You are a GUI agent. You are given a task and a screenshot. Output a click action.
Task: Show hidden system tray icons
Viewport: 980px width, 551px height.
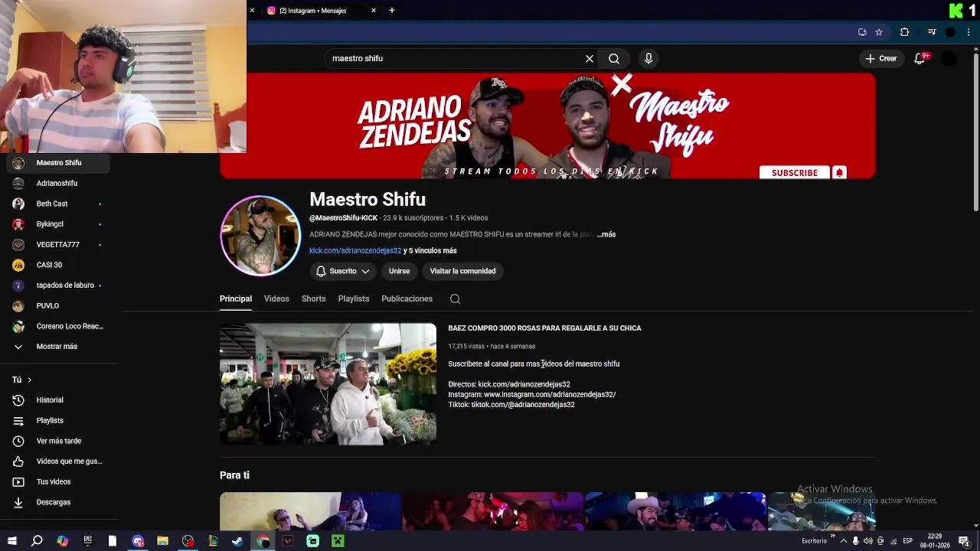[x=843, y=541]
